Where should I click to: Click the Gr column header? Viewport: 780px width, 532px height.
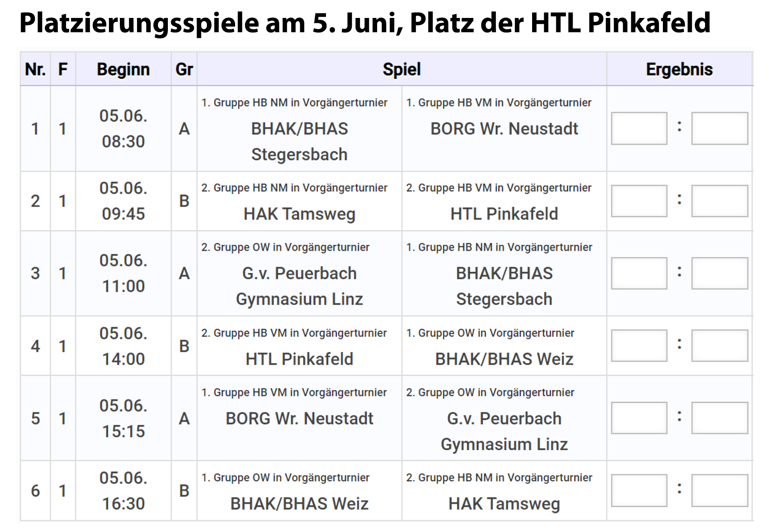pos(184,69)
